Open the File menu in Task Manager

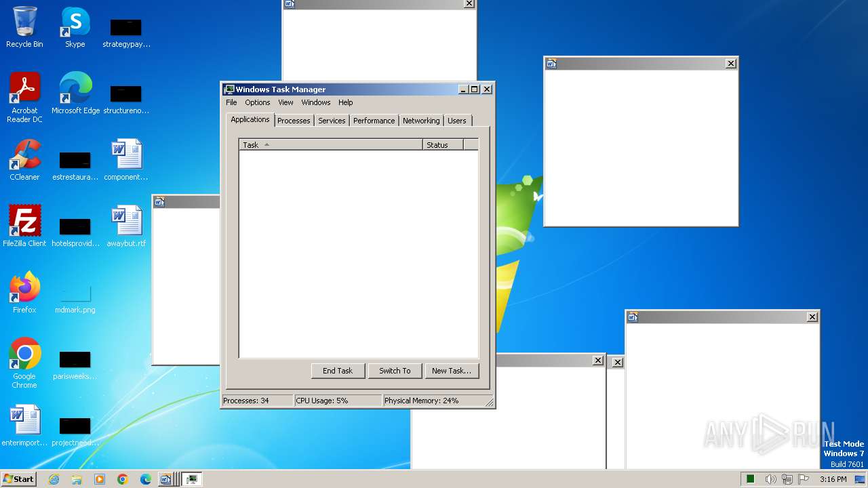coord(231,102)
